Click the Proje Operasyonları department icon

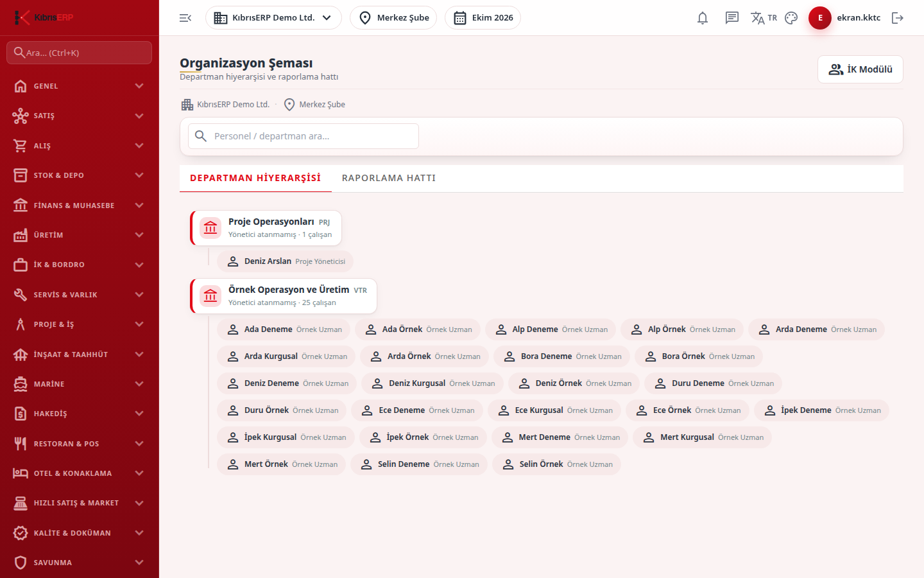(210, 228)
